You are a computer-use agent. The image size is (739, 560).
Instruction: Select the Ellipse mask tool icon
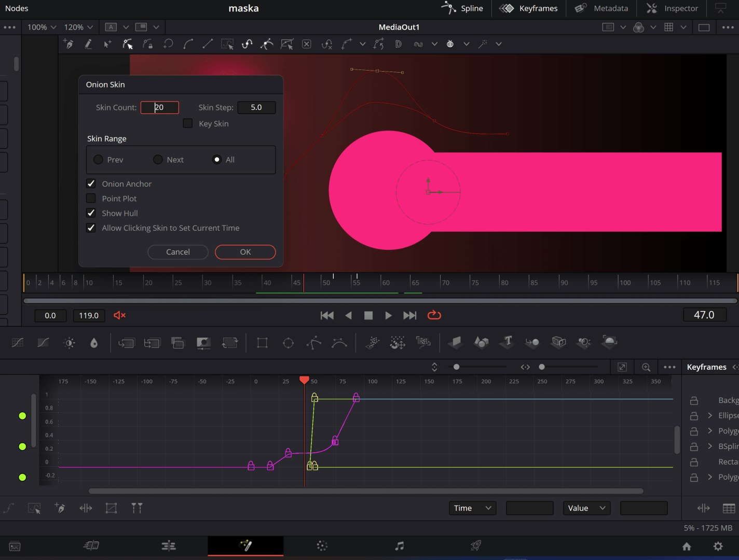pyautogui.click(x=288, y=343)
